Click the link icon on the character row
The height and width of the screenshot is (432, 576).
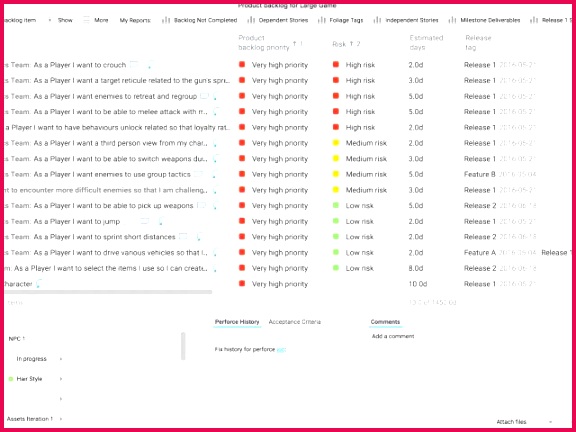[x=39, y=284]
